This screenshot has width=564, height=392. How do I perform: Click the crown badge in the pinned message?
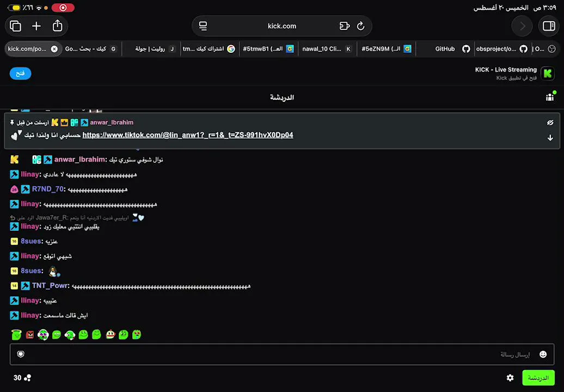pyautogui.click(x=64, y=122)
